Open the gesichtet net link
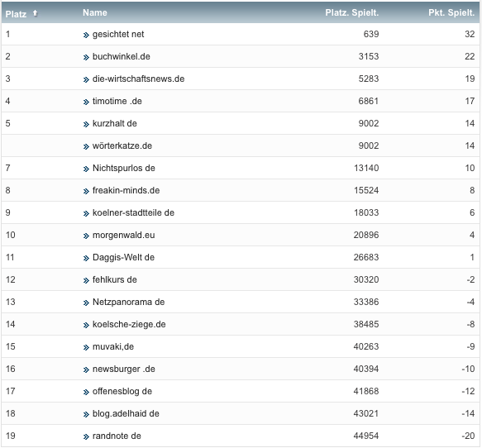Screen dimensions: 482x448 tap(118, 34)
